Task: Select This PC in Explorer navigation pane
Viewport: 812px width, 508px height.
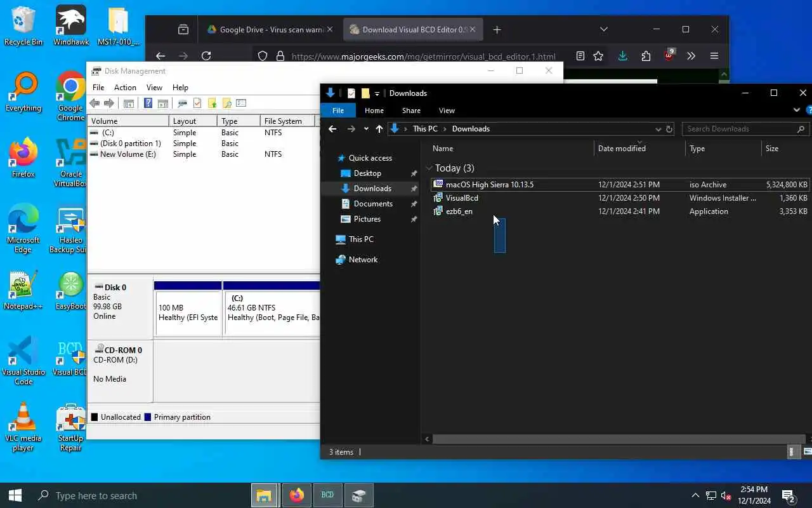Action: click(x=361, y=239)
